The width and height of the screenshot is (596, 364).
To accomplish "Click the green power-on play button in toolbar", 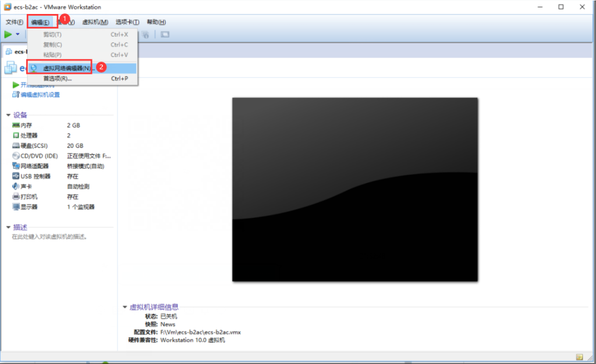I will coord(8,35).
